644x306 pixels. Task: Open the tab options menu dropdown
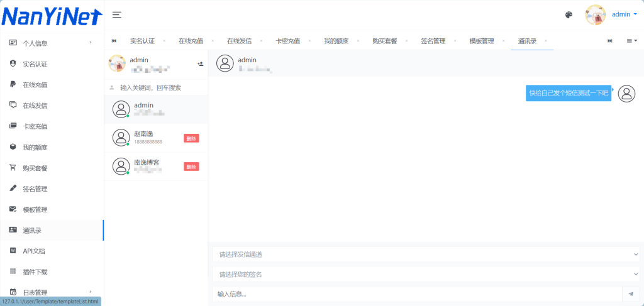click(x=631, y=41)
